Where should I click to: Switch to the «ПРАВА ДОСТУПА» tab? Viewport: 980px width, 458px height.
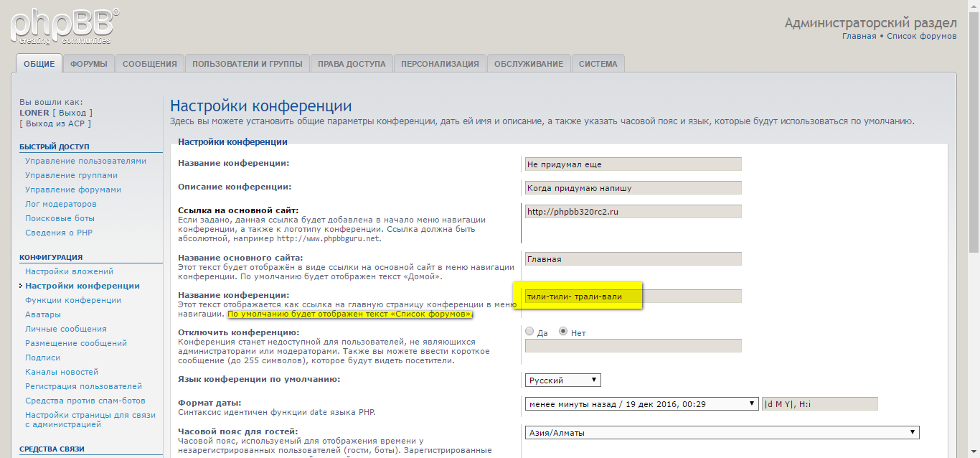tap(352, 64)
